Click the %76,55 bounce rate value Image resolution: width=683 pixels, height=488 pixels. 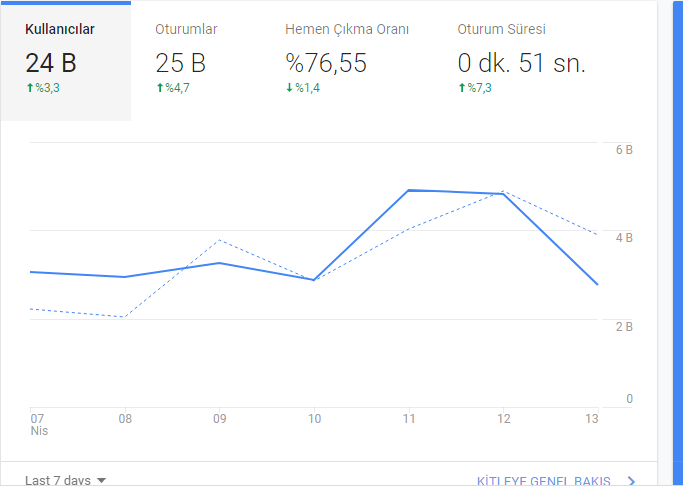coord(326,63)
